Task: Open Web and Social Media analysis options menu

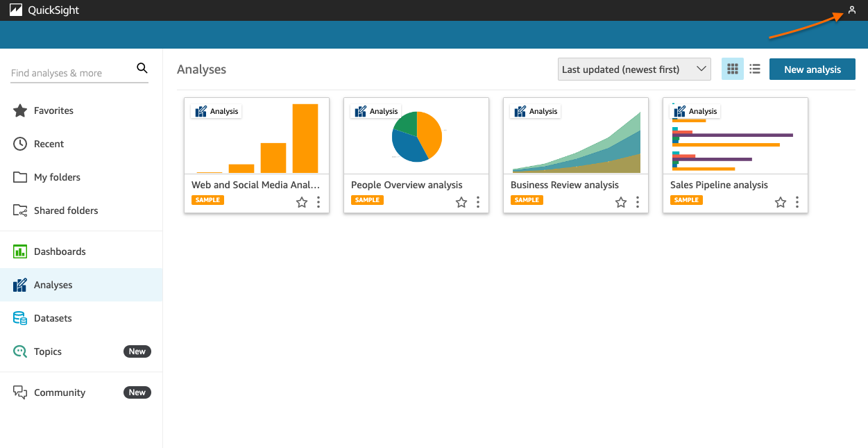Action: click(x=318, y=202)
